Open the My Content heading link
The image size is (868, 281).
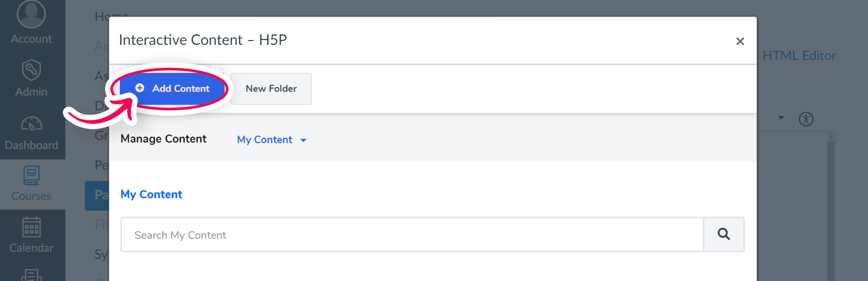151,195
